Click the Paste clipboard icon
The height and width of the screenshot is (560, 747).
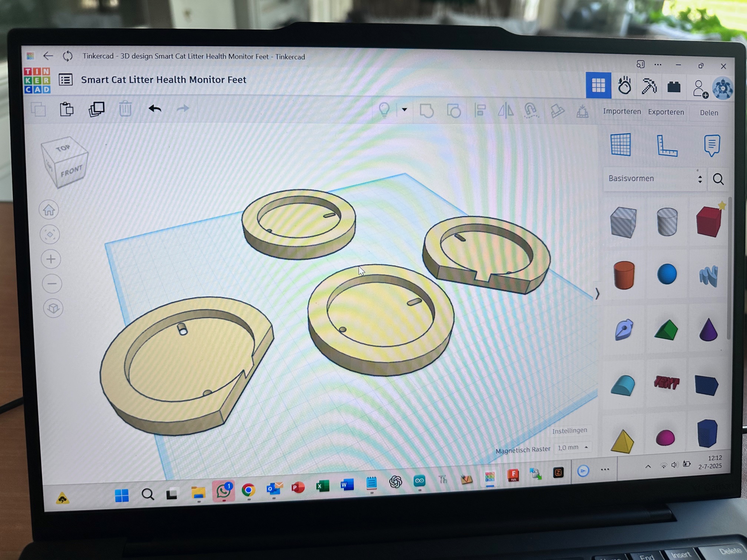67,109
